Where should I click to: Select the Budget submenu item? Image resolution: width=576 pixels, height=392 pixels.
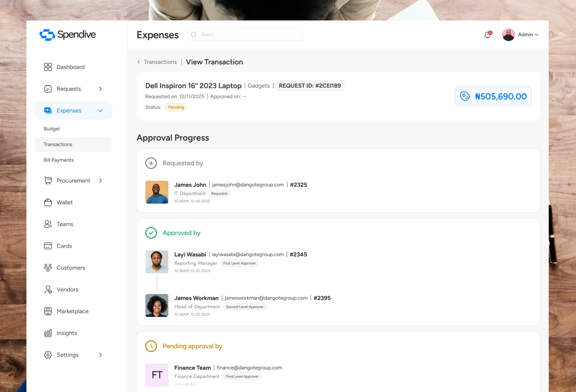[x=52, y=129]
